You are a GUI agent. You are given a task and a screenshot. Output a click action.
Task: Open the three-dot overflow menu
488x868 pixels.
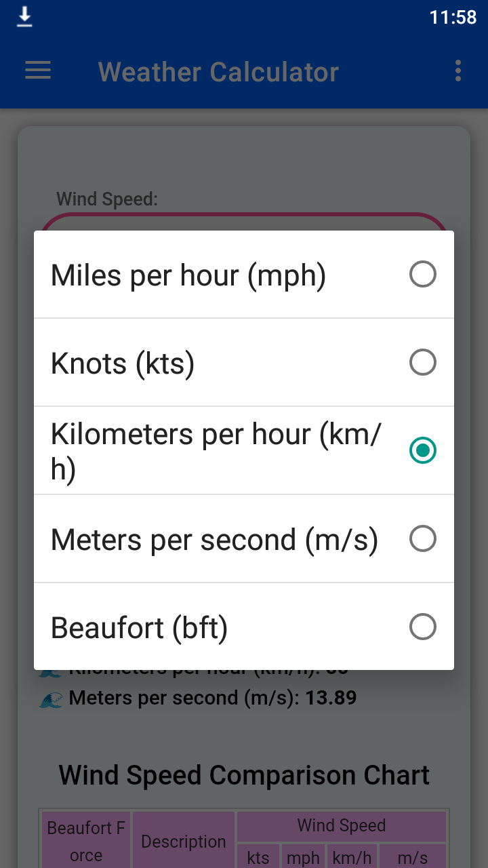458,71
